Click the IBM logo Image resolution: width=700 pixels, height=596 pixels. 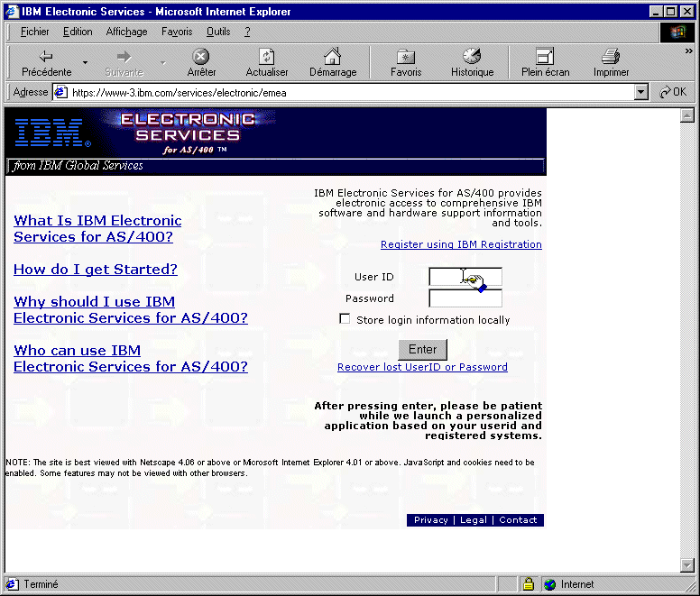52,133
